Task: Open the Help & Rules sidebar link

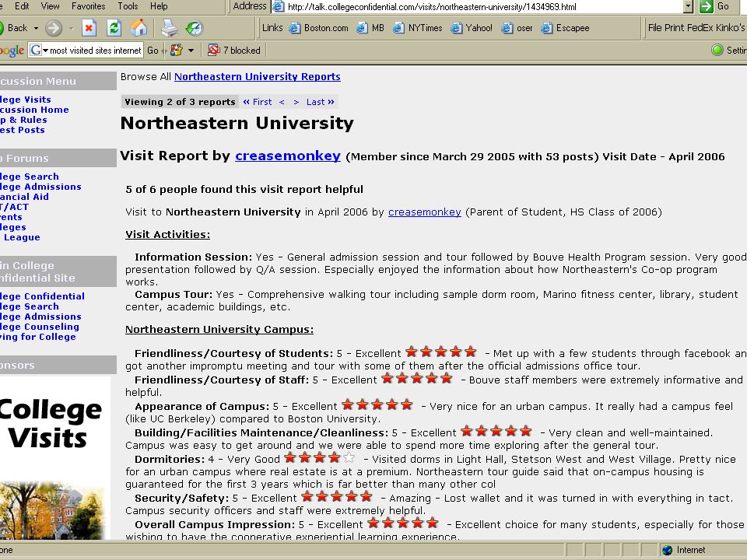Action: click(x=23, y=120)
